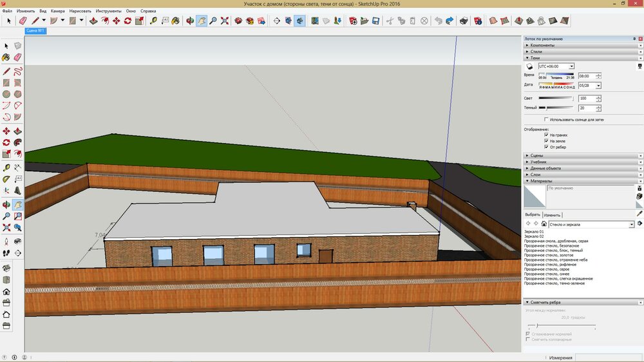The image size is (644, 362).
Task: Uncheck the 'На земле' shadow option
Action: click(546, 141)
